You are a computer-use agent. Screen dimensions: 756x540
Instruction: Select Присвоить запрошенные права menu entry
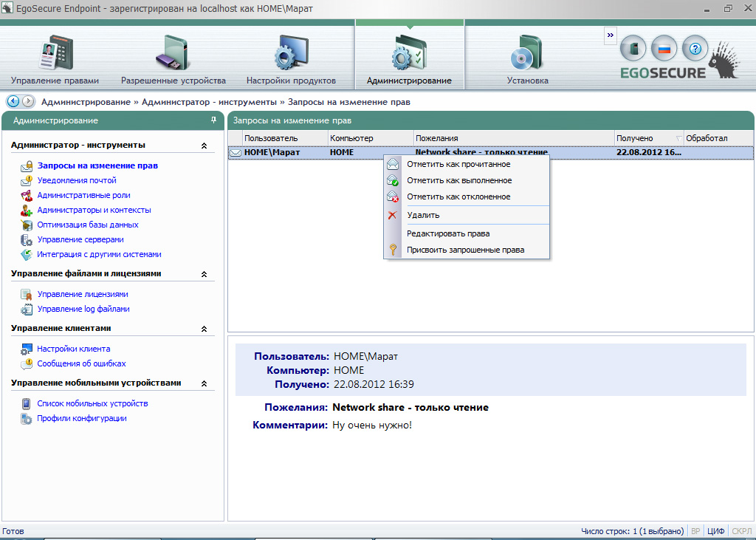(x=465, y=250)
